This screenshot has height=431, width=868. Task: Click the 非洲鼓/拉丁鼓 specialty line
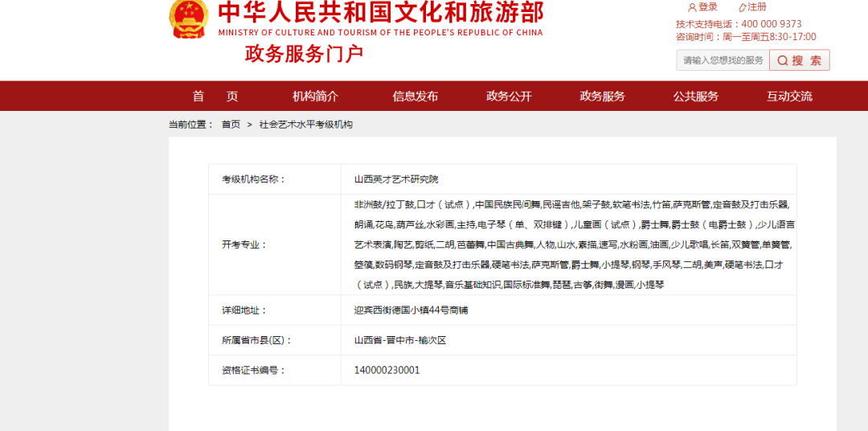[571, 204]
